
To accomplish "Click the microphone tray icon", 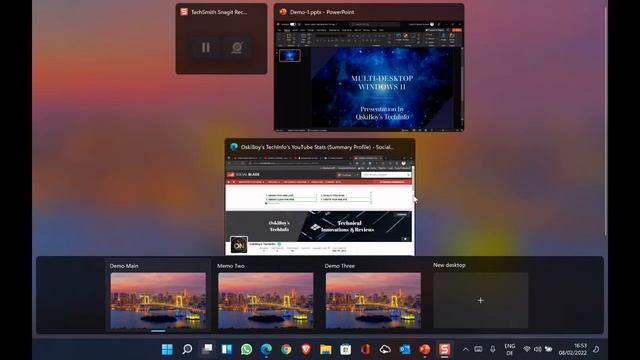I will point(493,349).
